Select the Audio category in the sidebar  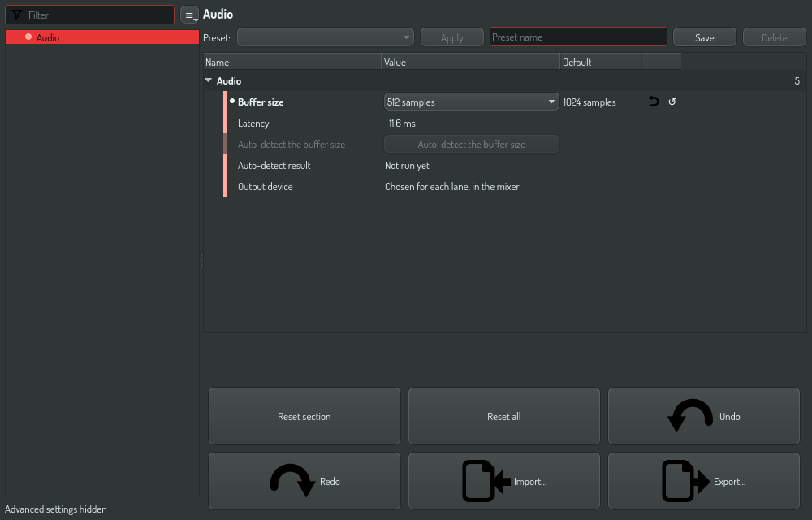coord(102,37)
